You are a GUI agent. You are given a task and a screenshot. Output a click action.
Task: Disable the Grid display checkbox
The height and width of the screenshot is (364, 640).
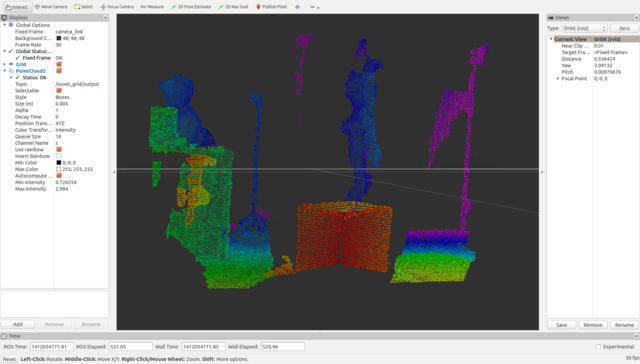[59, 64]
